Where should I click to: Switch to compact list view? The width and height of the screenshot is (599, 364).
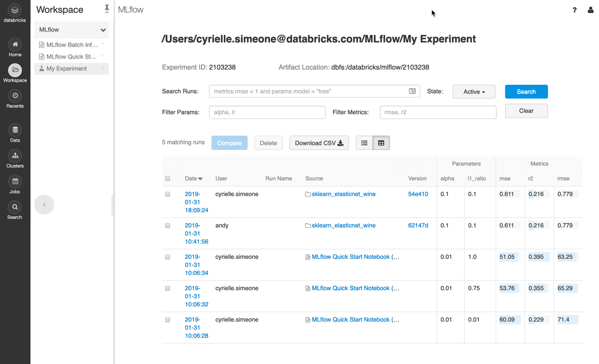(364, 143)
